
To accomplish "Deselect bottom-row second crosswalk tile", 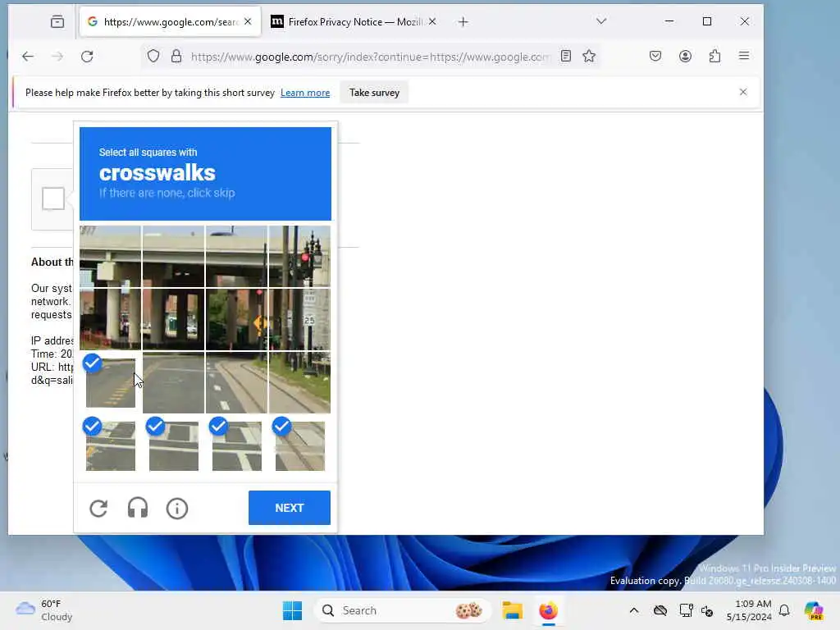I will click(x=174, y=445).
